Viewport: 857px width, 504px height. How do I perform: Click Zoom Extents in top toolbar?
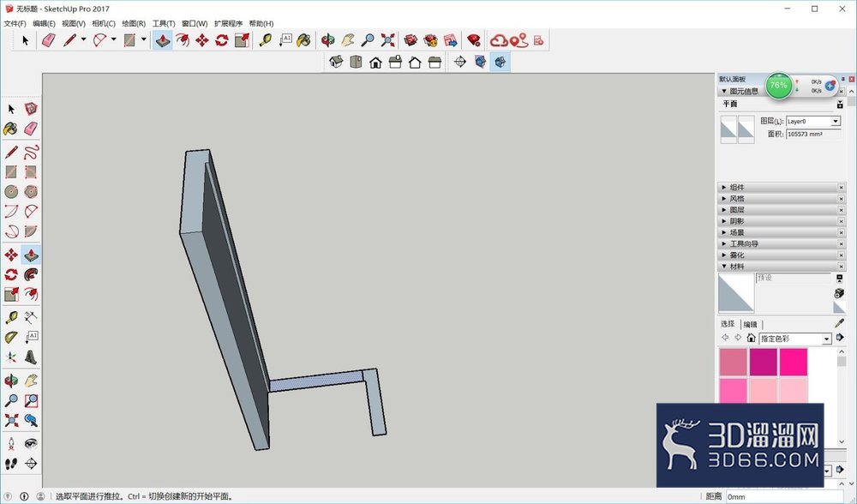(x=387, y=40)
